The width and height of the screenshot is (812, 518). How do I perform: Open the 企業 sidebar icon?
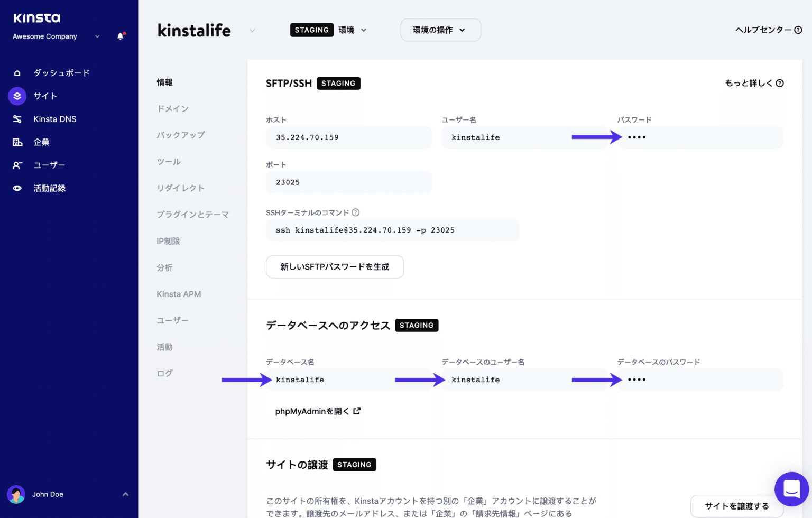coord(17,142)
